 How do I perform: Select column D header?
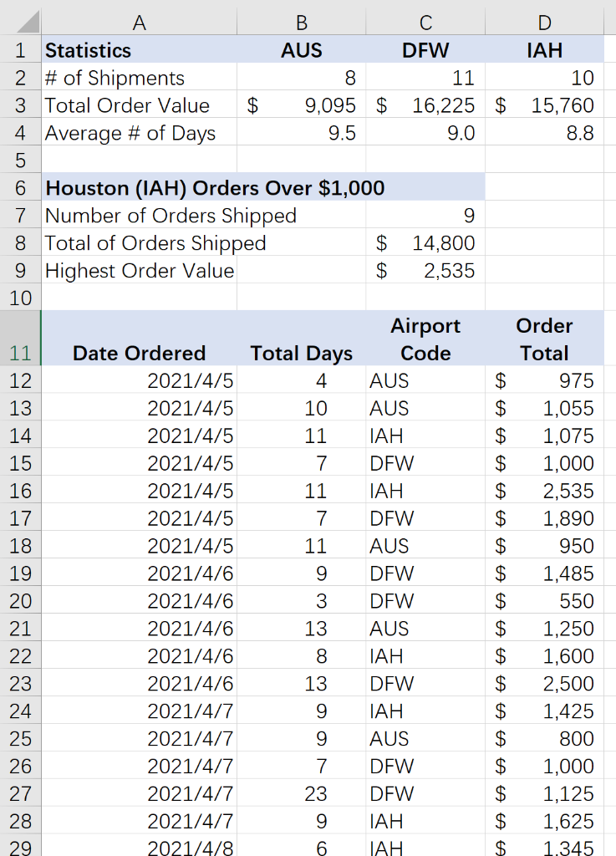point(544,23)
